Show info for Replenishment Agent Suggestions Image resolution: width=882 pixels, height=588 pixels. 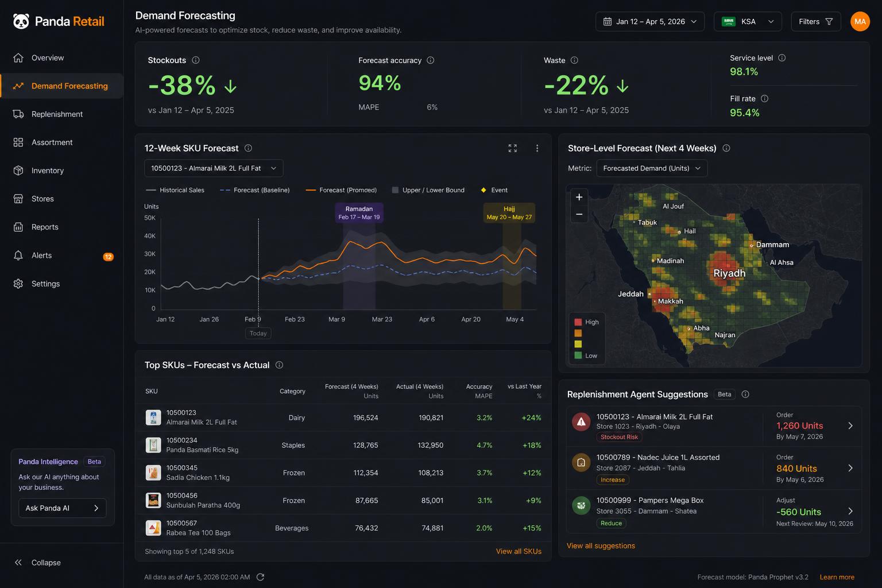tap(745, 394)
